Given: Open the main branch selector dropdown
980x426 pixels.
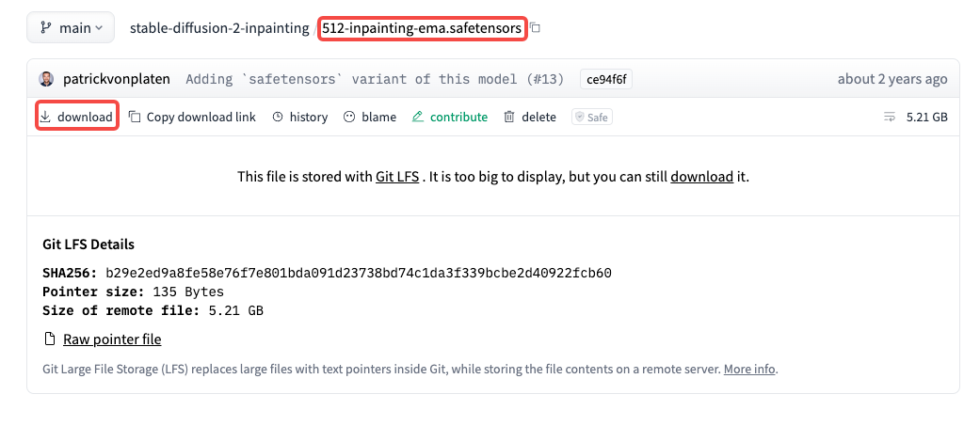Looking at the screenshot, I should point(71,28).
